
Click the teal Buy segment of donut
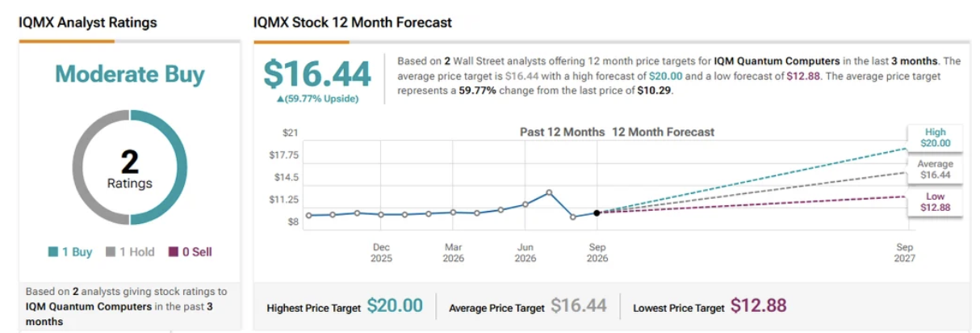click(180, 168)
